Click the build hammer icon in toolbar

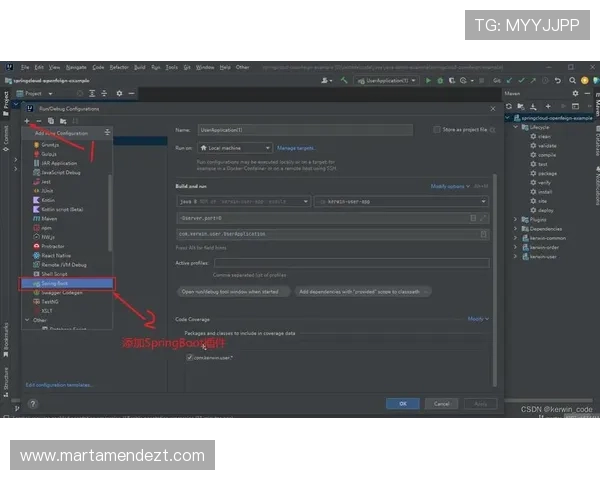coord(343,79)
